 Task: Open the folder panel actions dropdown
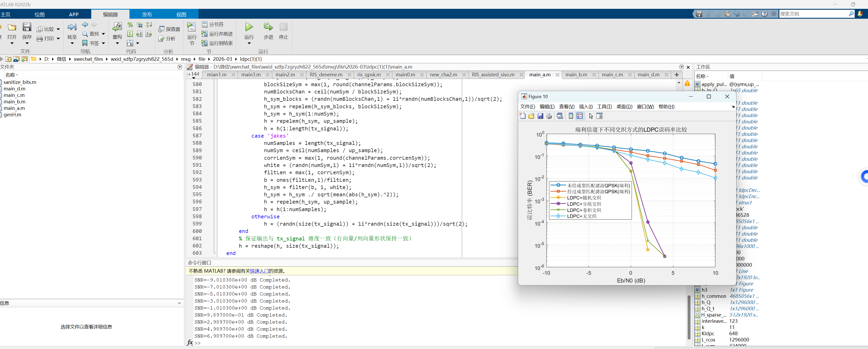(180, 67)
